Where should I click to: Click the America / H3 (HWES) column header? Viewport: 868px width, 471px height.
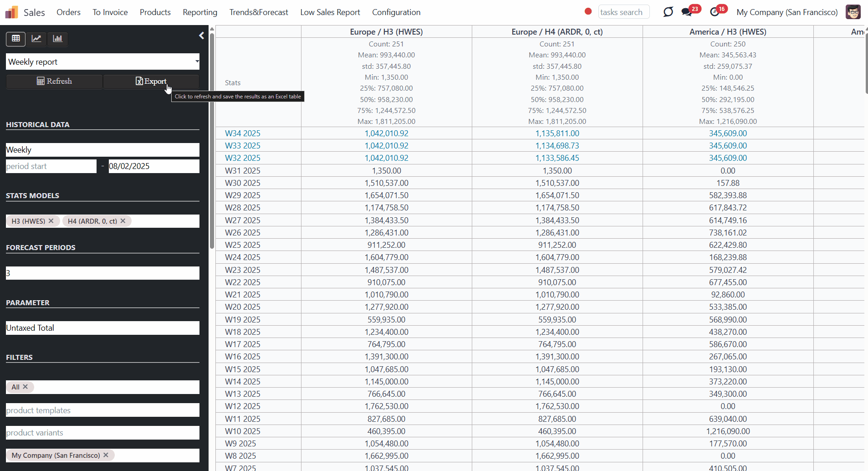tap(728, 32)
